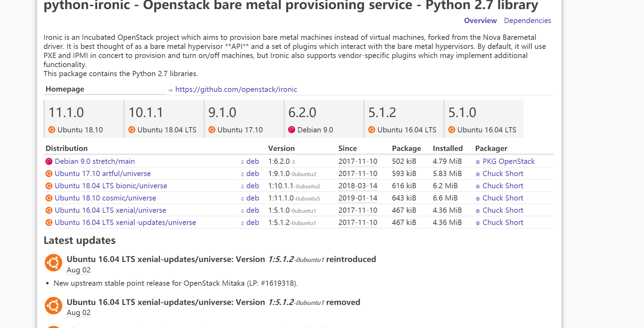
Task: Open Ubuntu 16.04 LTS xenial-updates/universe link
Action: coord(125,223)
